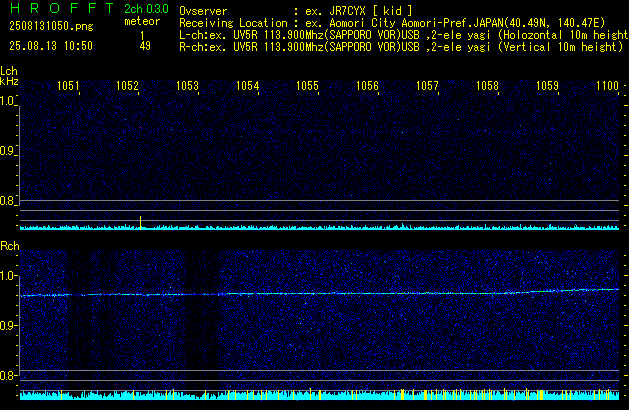Screen dimensions: 629x410
Task: Select the Rch 0.8 frequency axis label
Action: (x=8, y=375)
